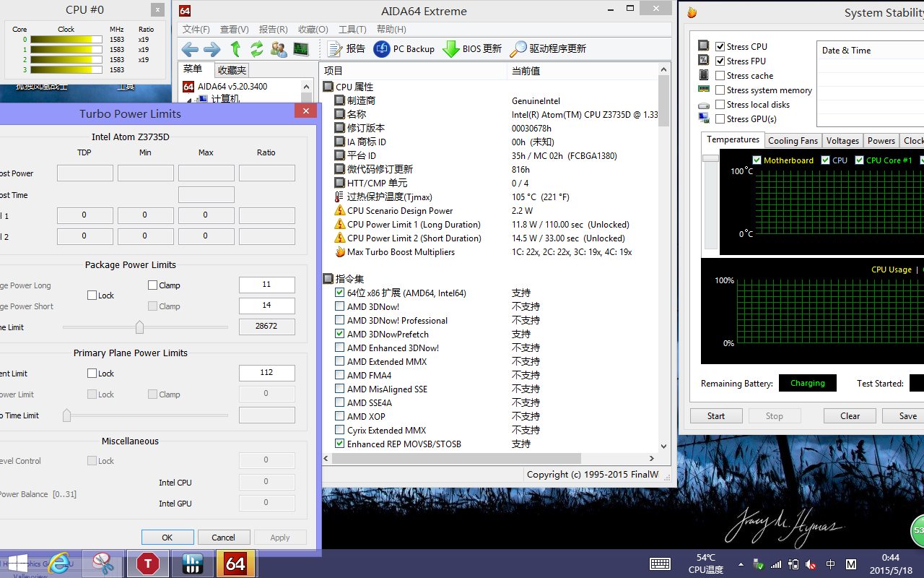Click the volume tray icon

811,564
